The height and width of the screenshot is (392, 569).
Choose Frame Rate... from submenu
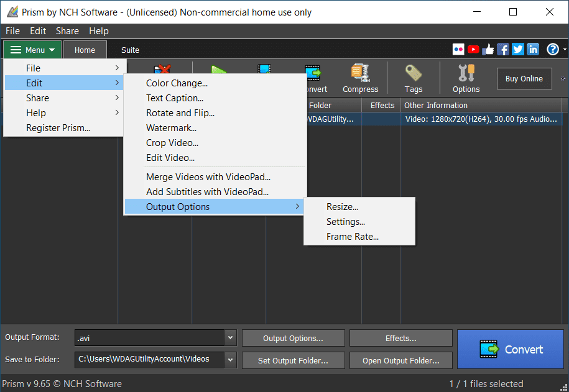[x=359, y=237]
